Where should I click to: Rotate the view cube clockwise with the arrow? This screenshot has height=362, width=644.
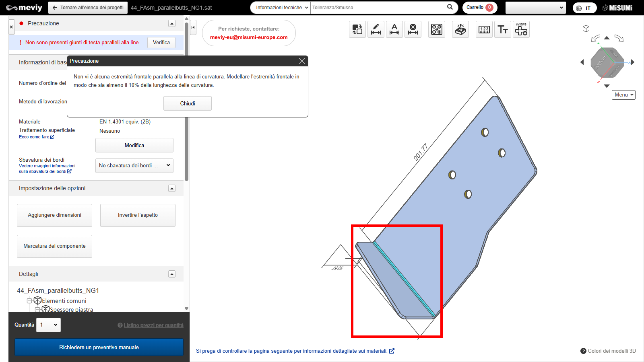tap(619, 38)
